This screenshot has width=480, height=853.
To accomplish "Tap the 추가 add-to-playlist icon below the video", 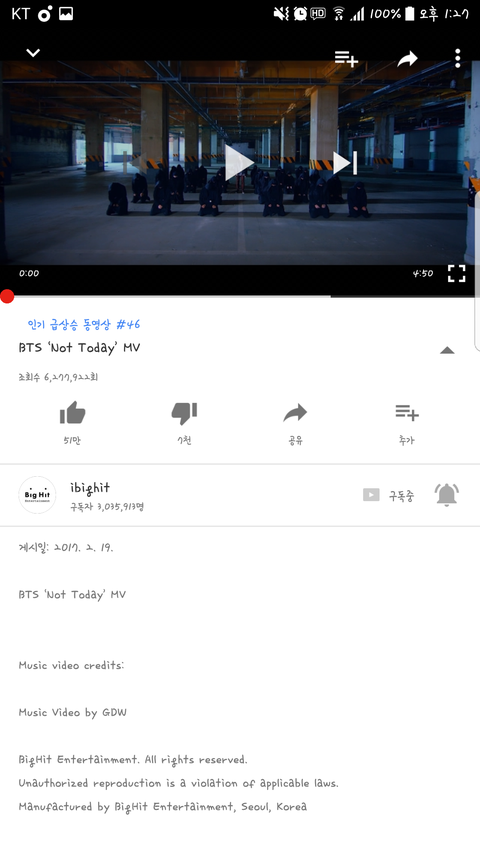I will tap(407, 412).
